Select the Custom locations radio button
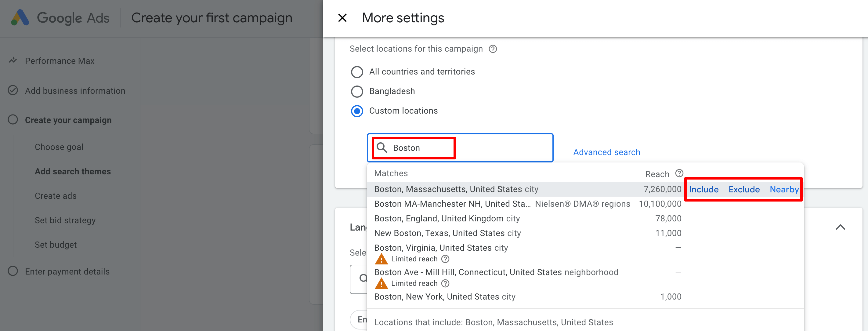Screen dimensions: 868x331 tap(357, 111)
